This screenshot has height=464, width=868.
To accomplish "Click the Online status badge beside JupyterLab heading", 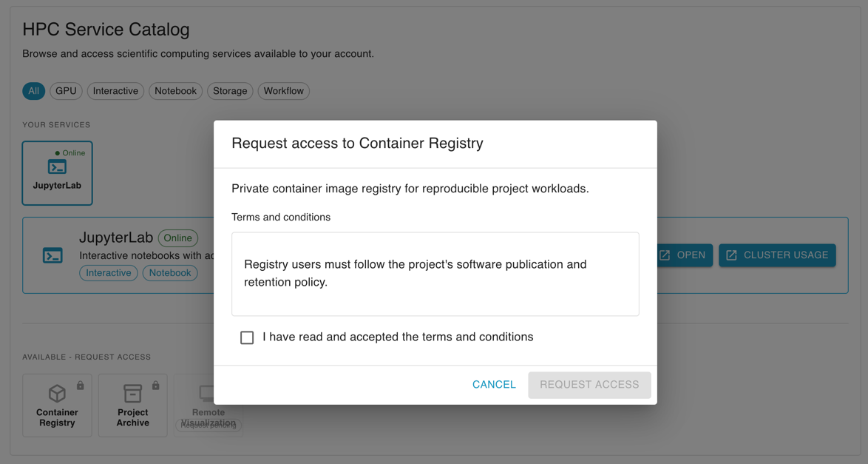I will coord(177,238).
